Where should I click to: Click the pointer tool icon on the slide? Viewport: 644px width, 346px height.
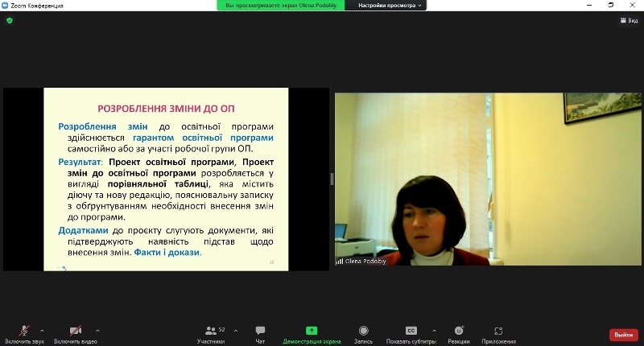point(64,268)
